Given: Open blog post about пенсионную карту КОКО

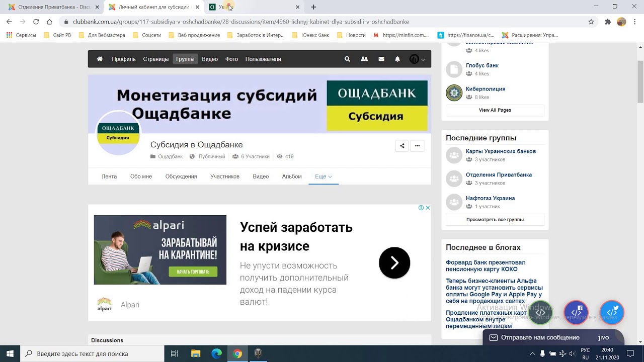Looking at the screenshot, I should [x=486, y=266].
